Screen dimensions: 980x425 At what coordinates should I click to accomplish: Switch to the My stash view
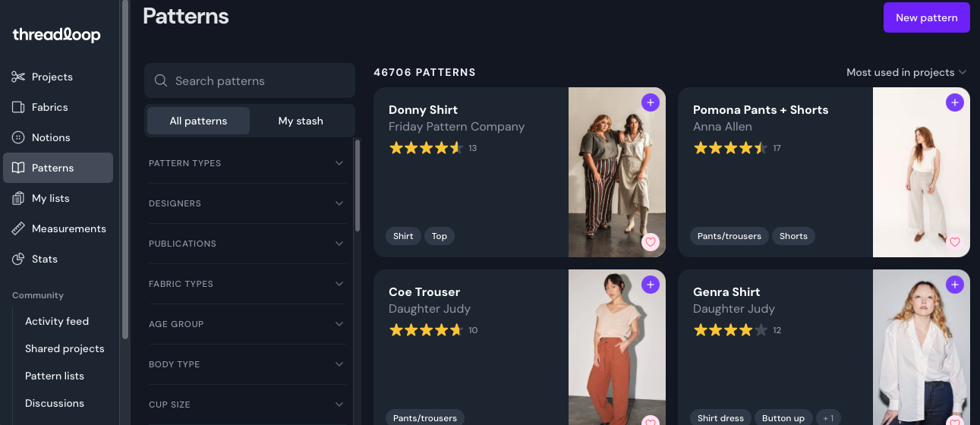[x=301, y=121]
